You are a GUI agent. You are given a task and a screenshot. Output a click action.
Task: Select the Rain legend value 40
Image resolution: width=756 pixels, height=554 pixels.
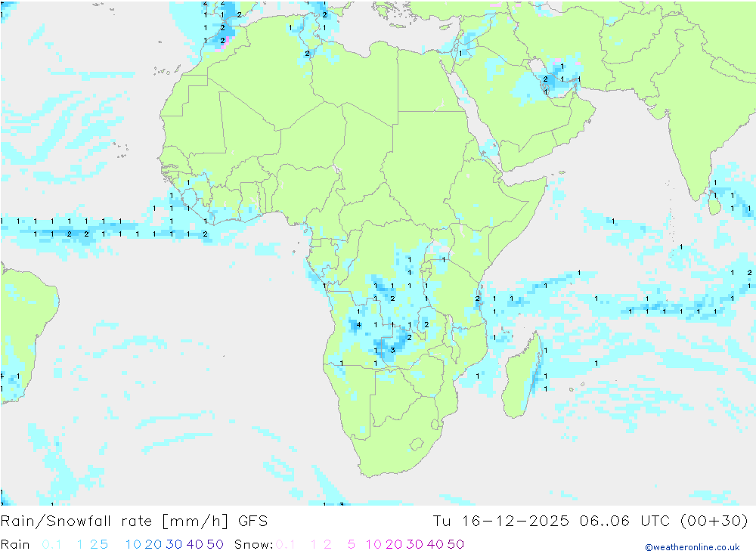[x=195, y=544]
